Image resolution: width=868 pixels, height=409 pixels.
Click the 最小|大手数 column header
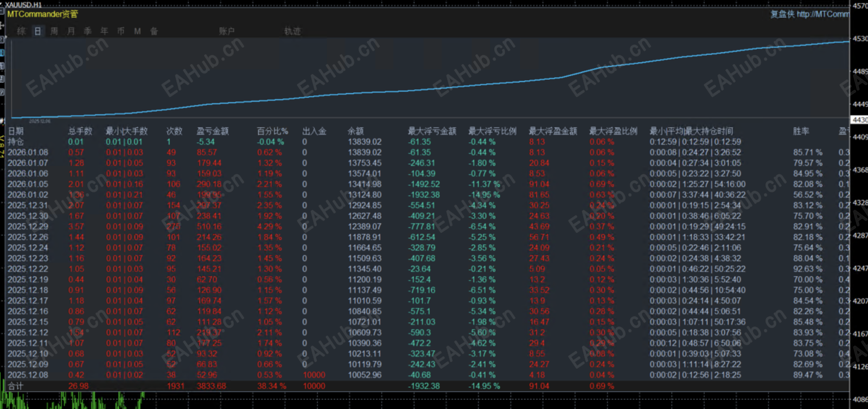[x=126, y=131]
